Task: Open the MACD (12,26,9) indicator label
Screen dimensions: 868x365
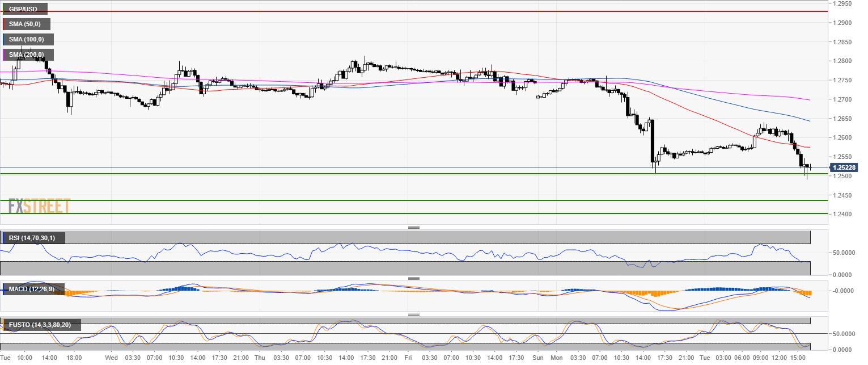Action: 33,290
